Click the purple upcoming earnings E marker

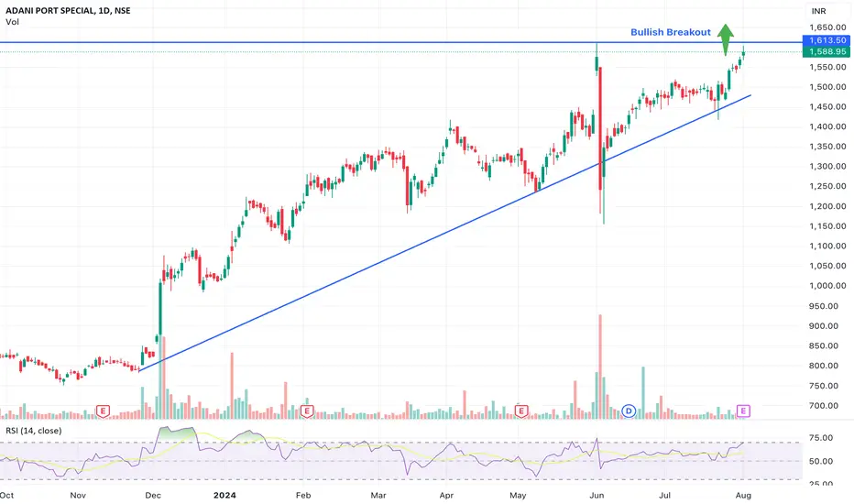click(x=743, y=411)
